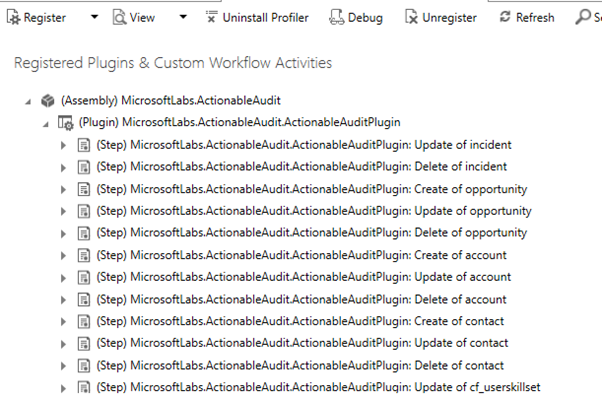The width and height of the screenshot is (602, 398).
Task: Click the Register toolbar icon
Action: pyautogui.click(x=13, y=18)
